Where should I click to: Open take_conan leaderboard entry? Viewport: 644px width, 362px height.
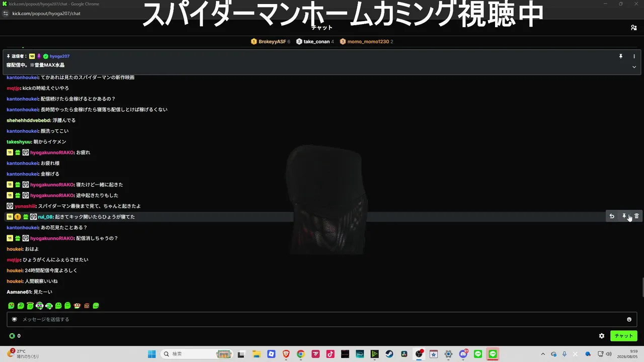tap(315, 42)
